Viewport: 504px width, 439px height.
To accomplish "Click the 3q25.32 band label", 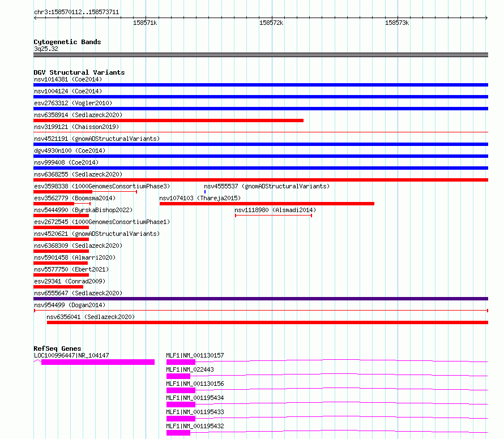I will tap(46, 49).
